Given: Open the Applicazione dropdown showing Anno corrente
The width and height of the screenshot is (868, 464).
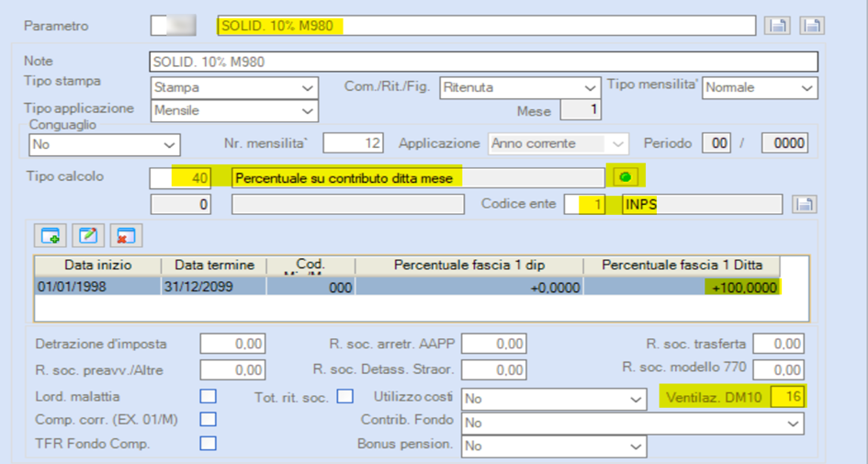Looking at the screenshot, I should 558,144.
